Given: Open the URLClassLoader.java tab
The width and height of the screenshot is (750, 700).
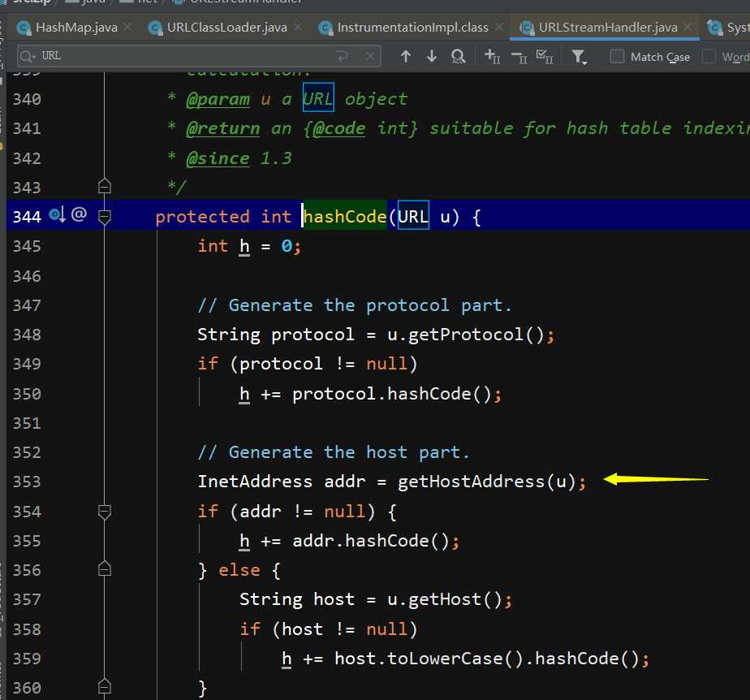Looking at the screenshot, I should (227, 28).
